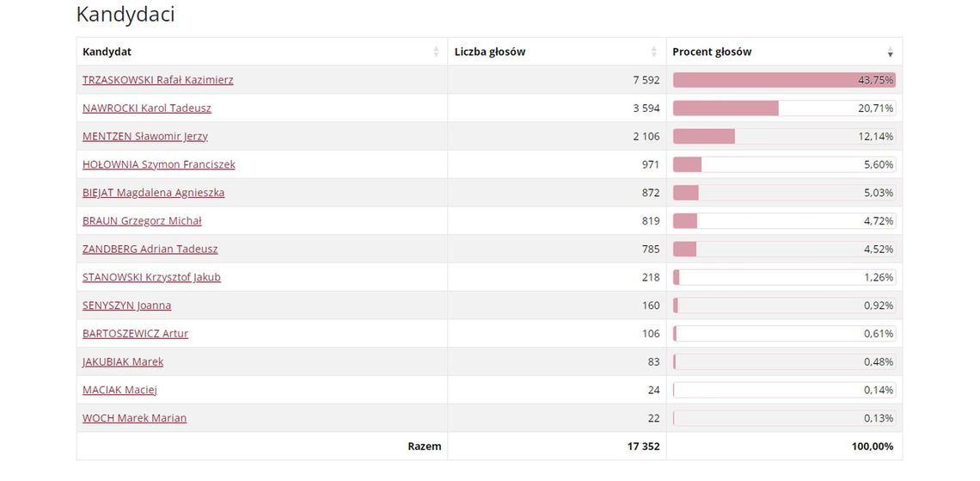Open BIEJAT Magdalena Agnieszka page
980x481 pixels.
(153, 193)
